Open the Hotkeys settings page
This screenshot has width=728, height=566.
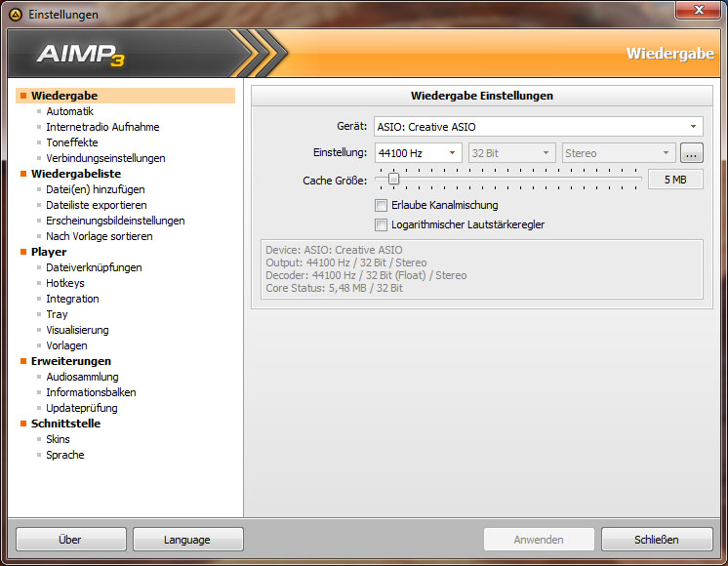pos(65,283)
